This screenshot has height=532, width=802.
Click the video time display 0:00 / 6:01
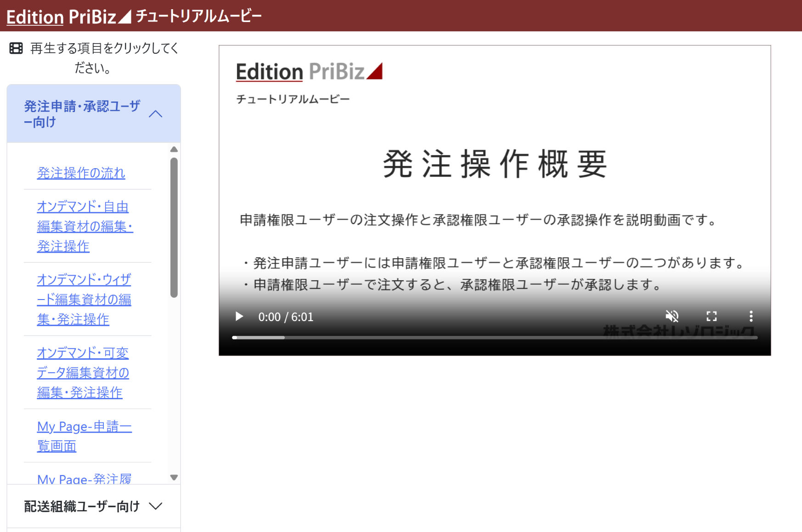point(286,317)
